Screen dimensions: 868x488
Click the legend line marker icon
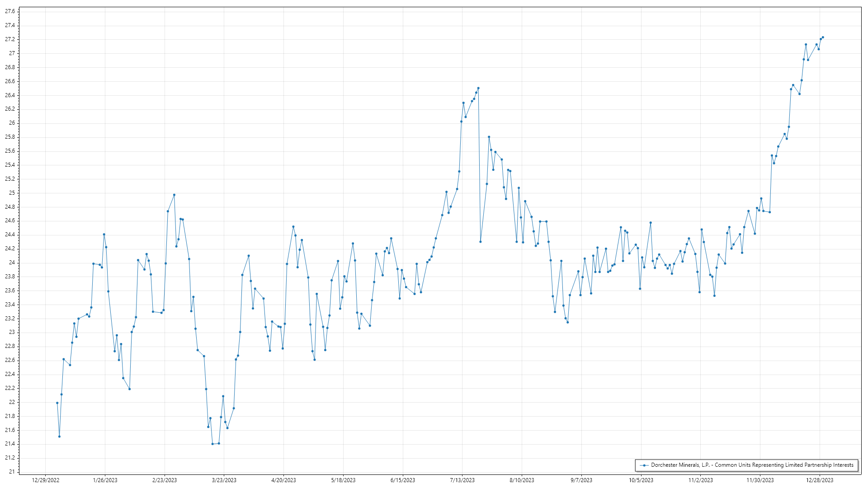coord(644,465)
